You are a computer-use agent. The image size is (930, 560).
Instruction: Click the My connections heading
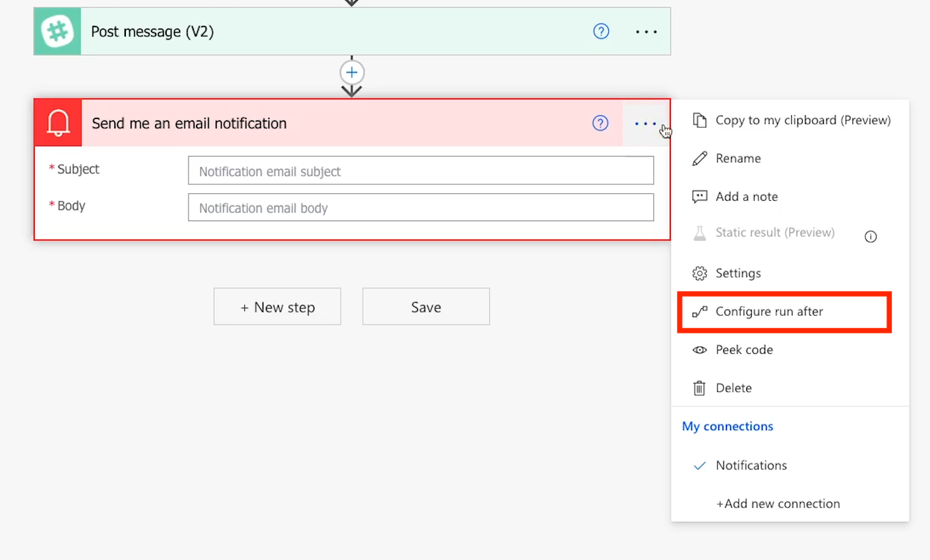click(x=727, y=427)
